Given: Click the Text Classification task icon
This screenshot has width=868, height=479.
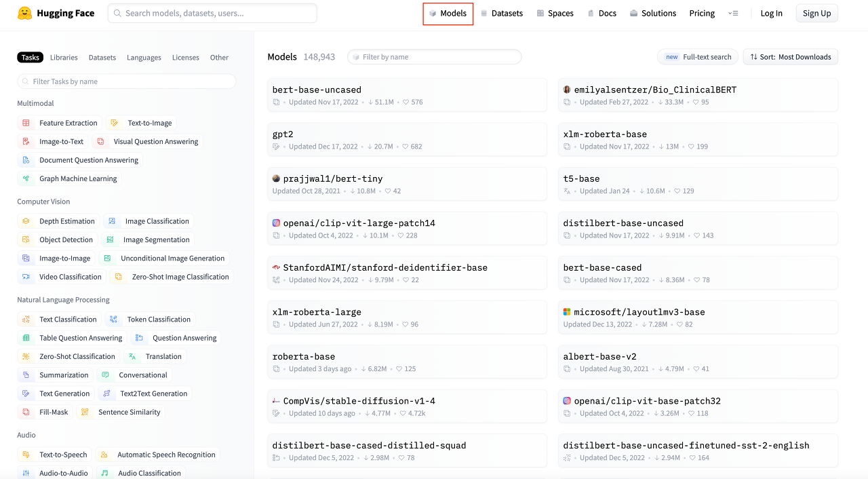Looking at the screenshot, I should tap(26, 319).
